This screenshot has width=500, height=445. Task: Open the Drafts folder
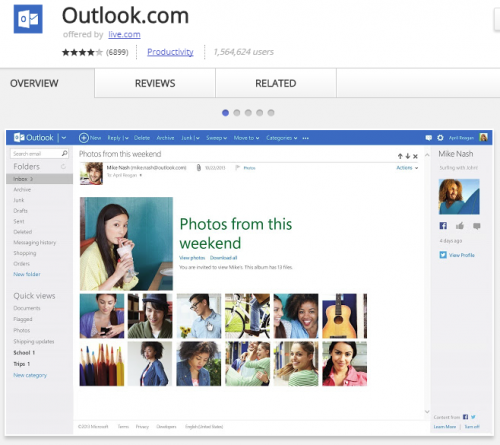20,211
